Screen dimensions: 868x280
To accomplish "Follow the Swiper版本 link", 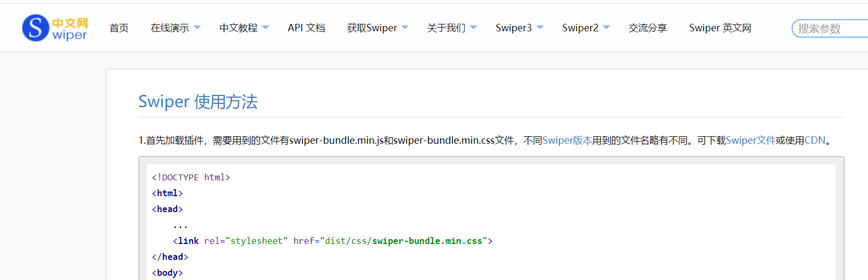I will (x=567, y=141).
